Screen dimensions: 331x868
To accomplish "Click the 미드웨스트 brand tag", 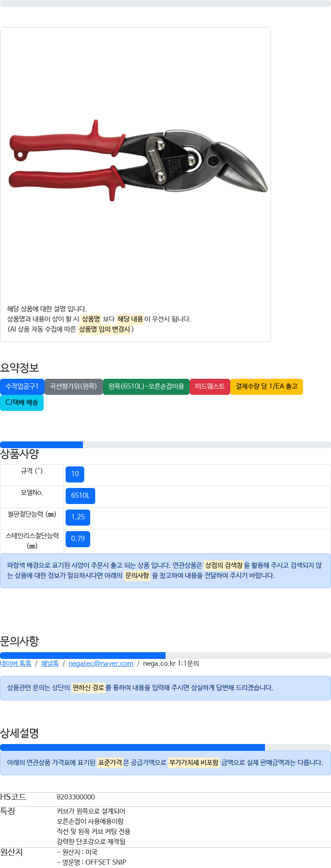I will click(x=210, y=386).
